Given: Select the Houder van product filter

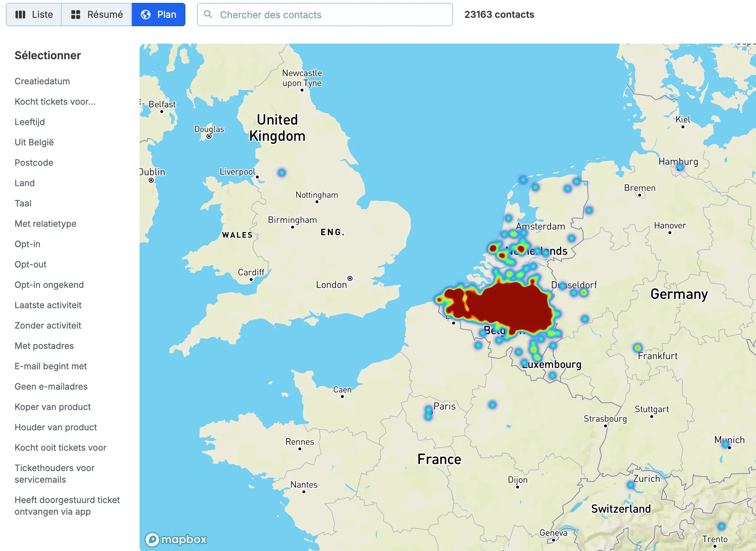Looking at the screenshot, I should [56, 427].
